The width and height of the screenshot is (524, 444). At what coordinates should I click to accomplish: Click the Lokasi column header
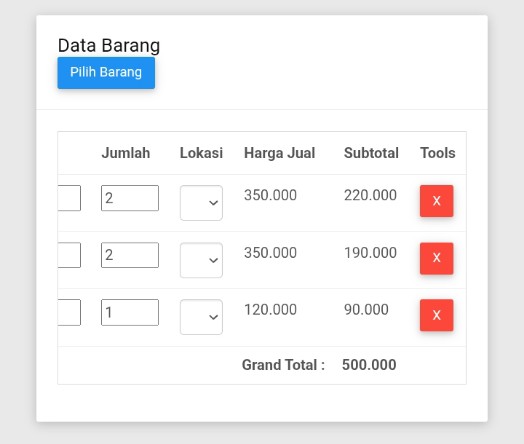(201, 153)
